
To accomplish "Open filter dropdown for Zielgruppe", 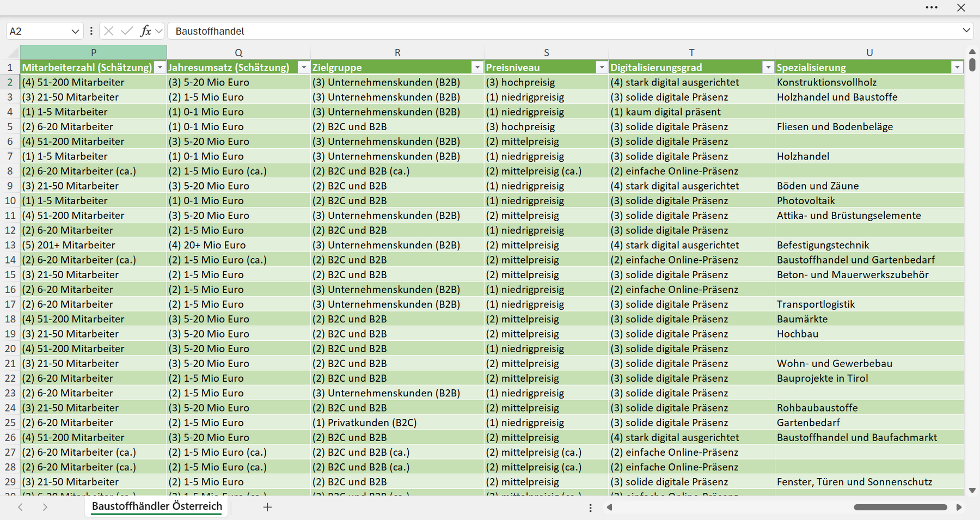I will pos(477,68).
